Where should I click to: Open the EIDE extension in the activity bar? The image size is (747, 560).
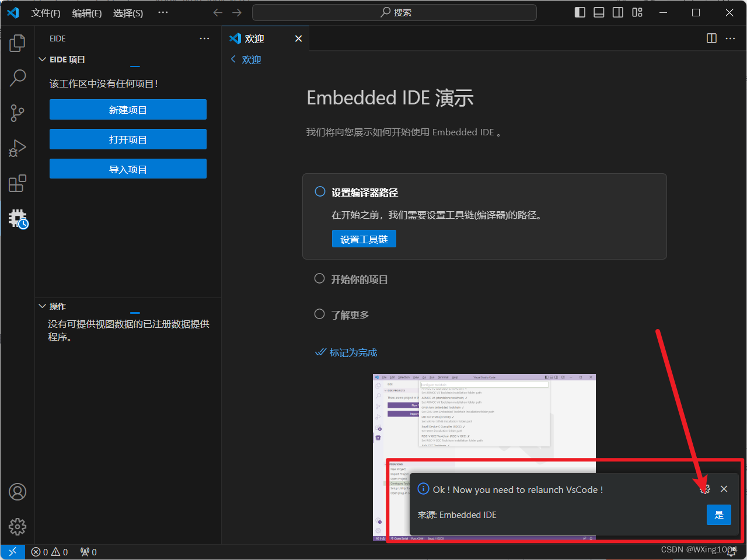click(x=17, y=218)
